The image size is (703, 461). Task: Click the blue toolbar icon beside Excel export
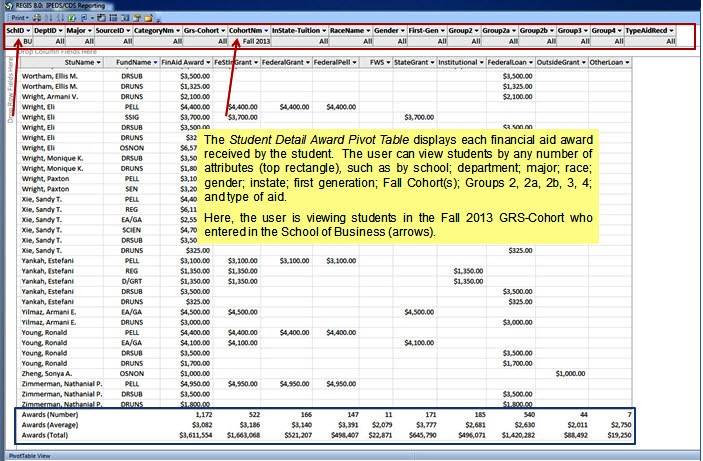click(x=84, y=18)
